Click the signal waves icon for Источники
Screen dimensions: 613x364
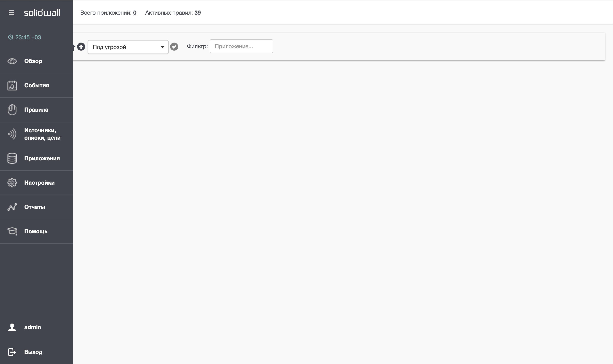pyautogui.click(x=12, y=134)
